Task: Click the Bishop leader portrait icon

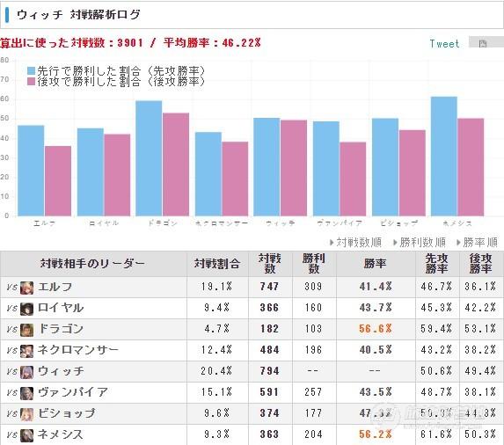Action: click(x=26, y=414)
